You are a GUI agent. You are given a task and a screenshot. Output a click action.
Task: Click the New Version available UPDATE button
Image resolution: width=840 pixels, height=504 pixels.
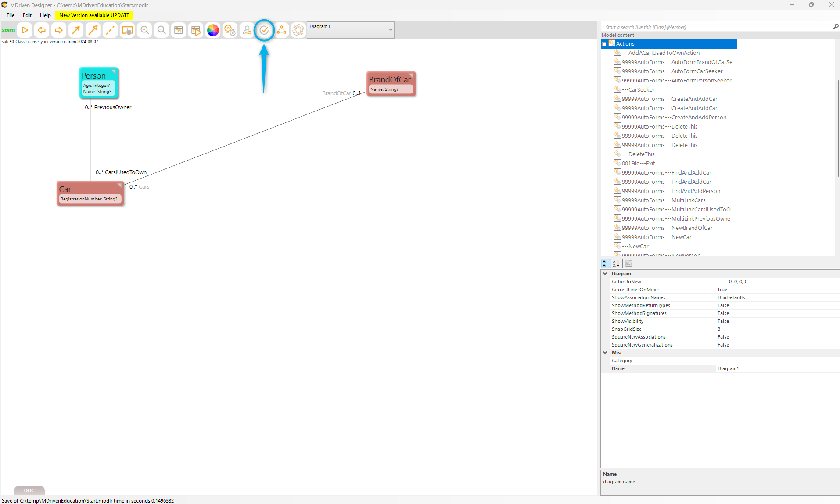[x=94, y=15]
